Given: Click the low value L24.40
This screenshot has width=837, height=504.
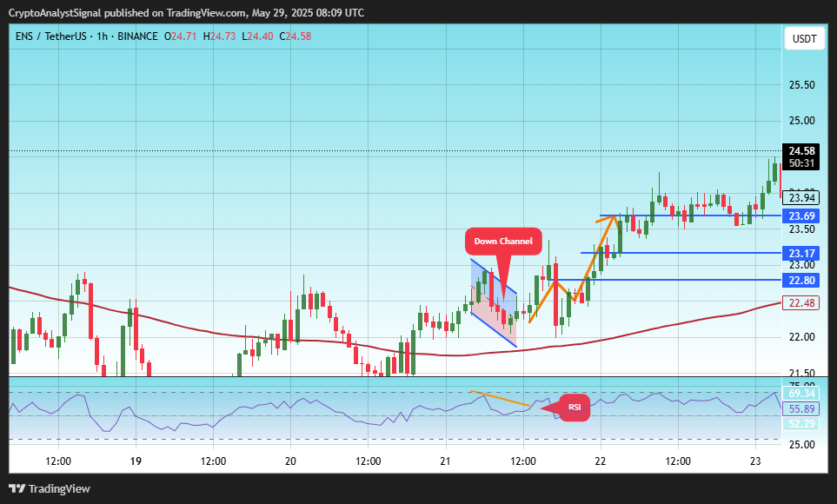Looking at the screenshot, I should point(257,36).
